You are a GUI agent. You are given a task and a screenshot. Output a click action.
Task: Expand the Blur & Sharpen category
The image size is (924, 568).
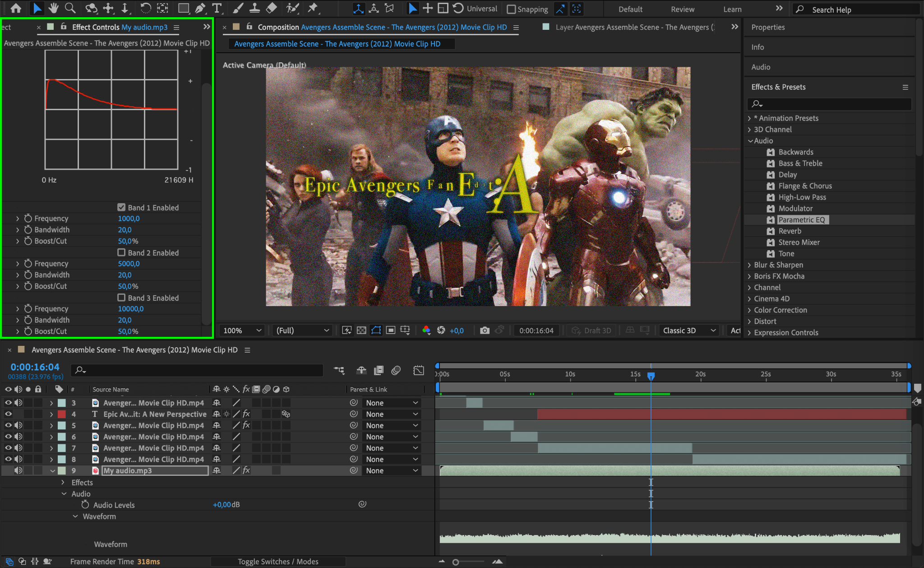(x=749, y=265)
